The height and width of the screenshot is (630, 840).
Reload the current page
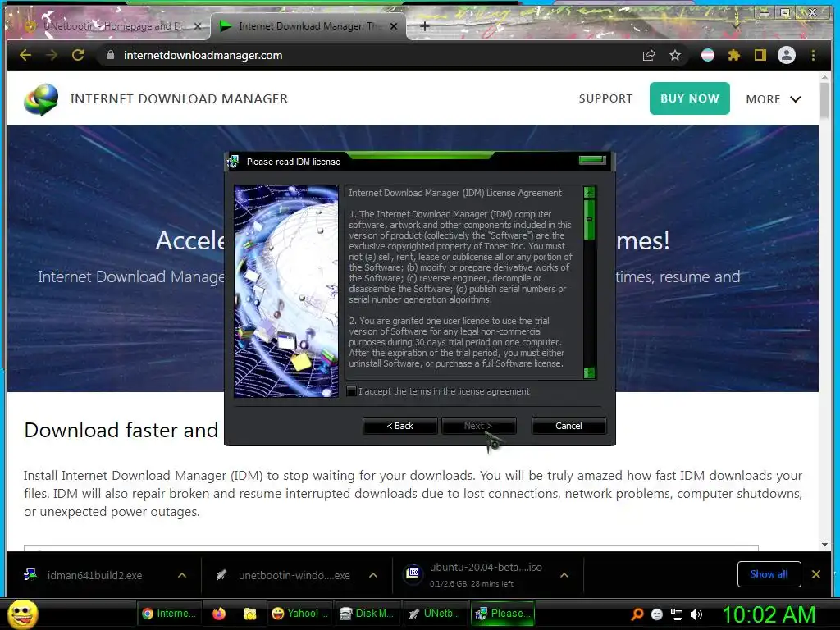point(78,55)
